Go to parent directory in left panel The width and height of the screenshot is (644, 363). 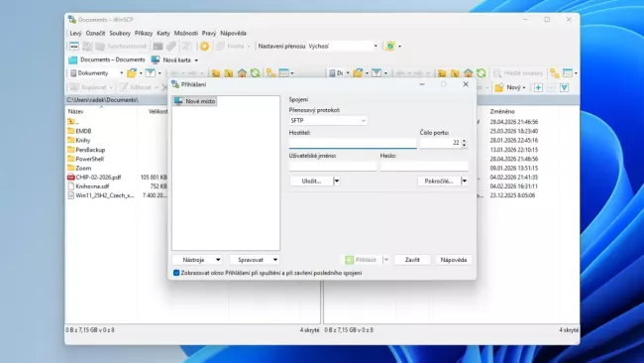pos(216,73)
